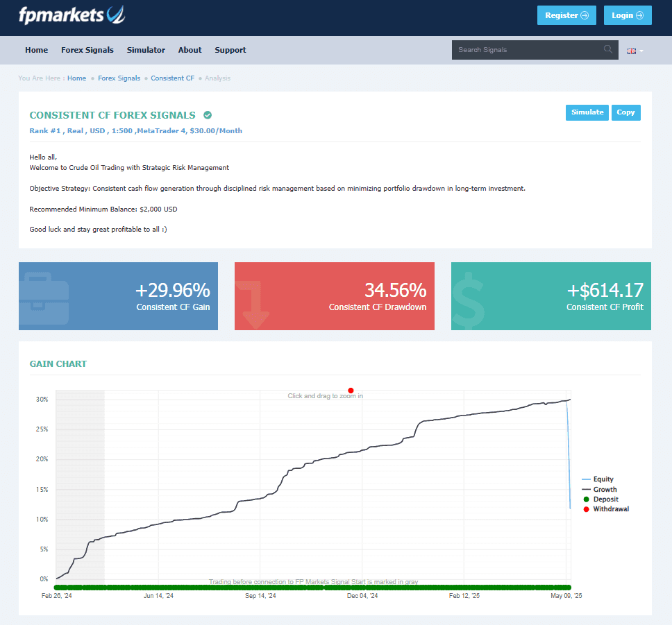Click the May 09, '25 axis label
Screen dimensions: 672x625
click(x=566, y=595)
